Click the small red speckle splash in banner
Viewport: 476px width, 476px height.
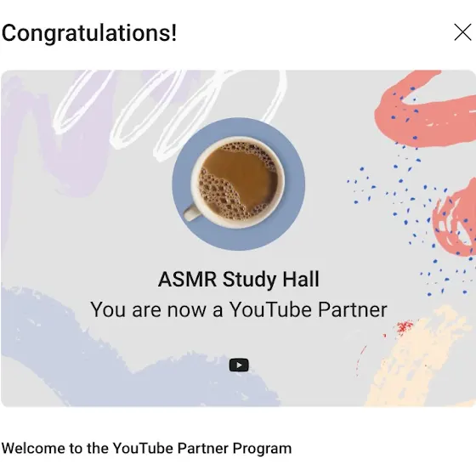point(405,326)
